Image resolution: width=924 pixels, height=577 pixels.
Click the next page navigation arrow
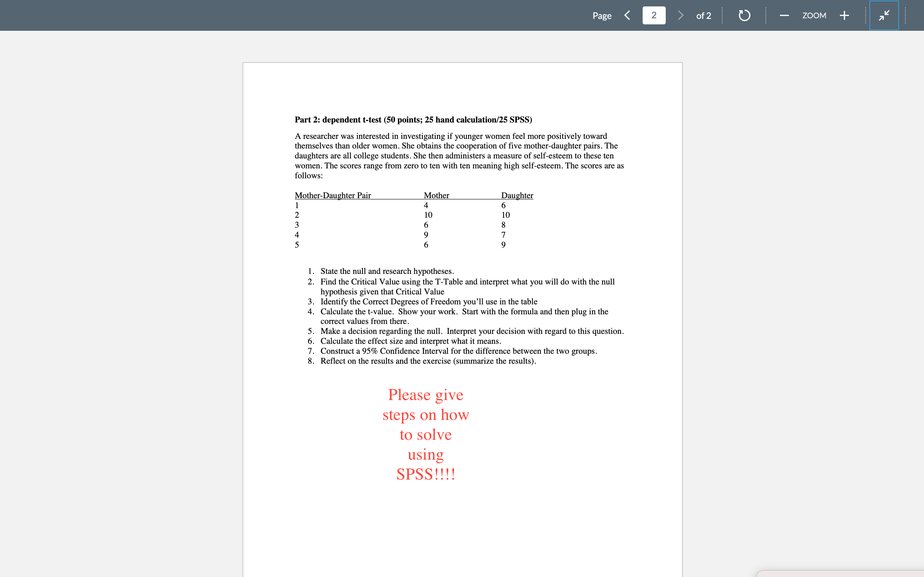(x=680, y=15)
